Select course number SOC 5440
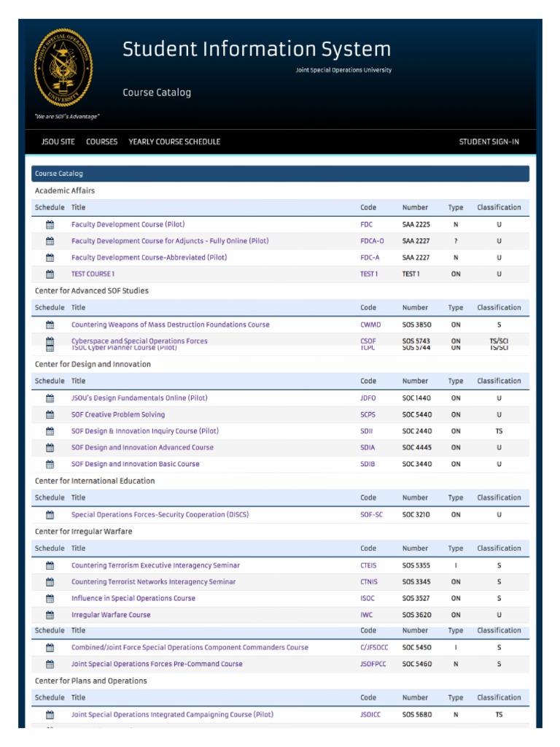 [x=416, y=415]
